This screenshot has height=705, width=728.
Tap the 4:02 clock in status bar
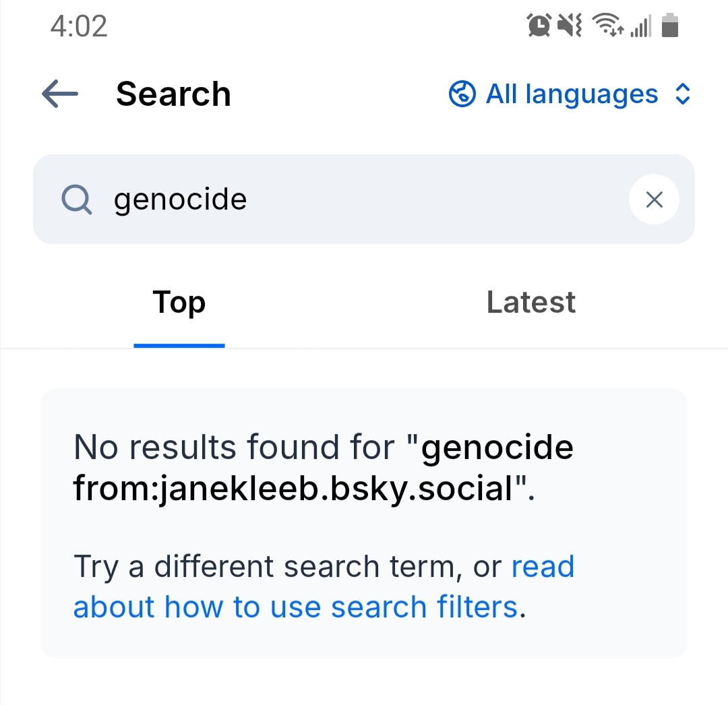point(79,26)
